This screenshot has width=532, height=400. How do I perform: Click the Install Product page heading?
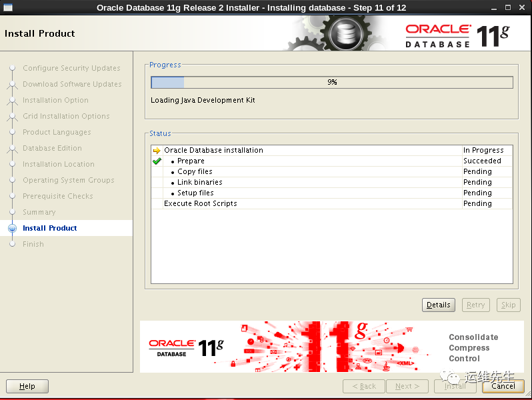click(40, 33)
